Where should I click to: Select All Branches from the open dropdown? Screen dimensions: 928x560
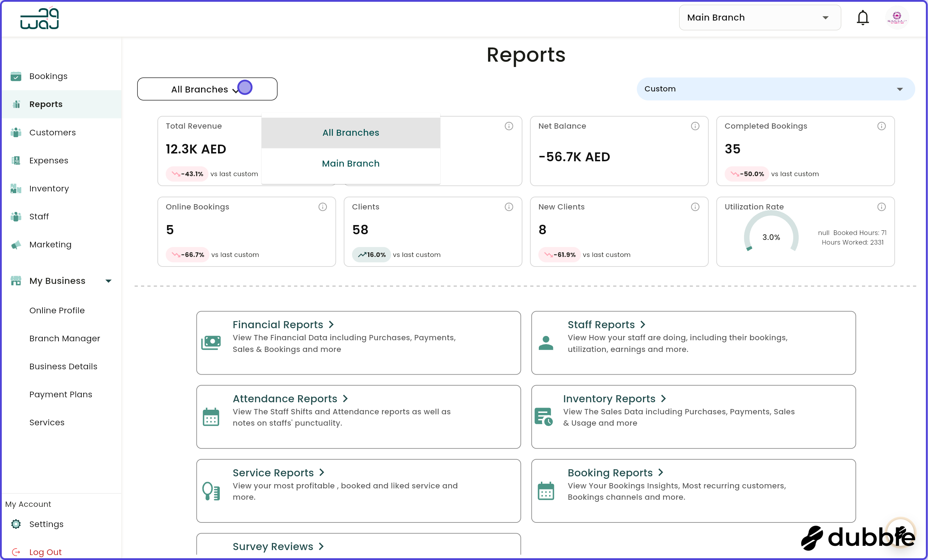[x=350, y=133]
